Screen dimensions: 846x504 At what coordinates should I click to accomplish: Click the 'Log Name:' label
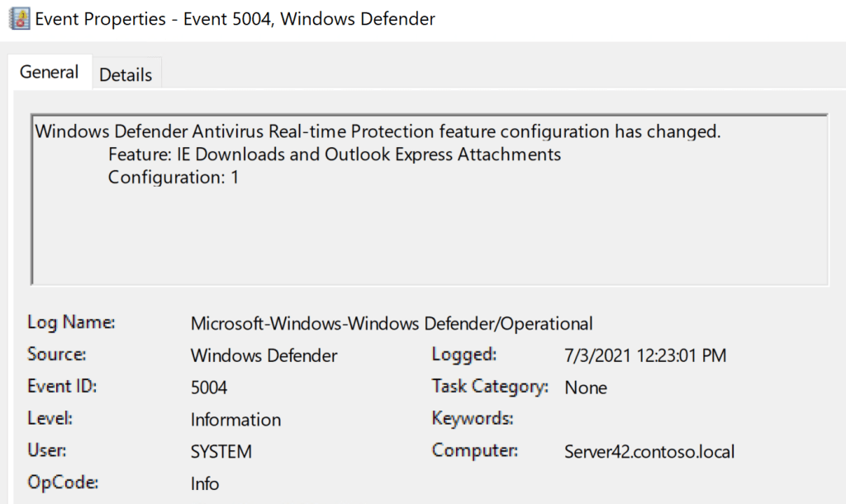point(71,323)
